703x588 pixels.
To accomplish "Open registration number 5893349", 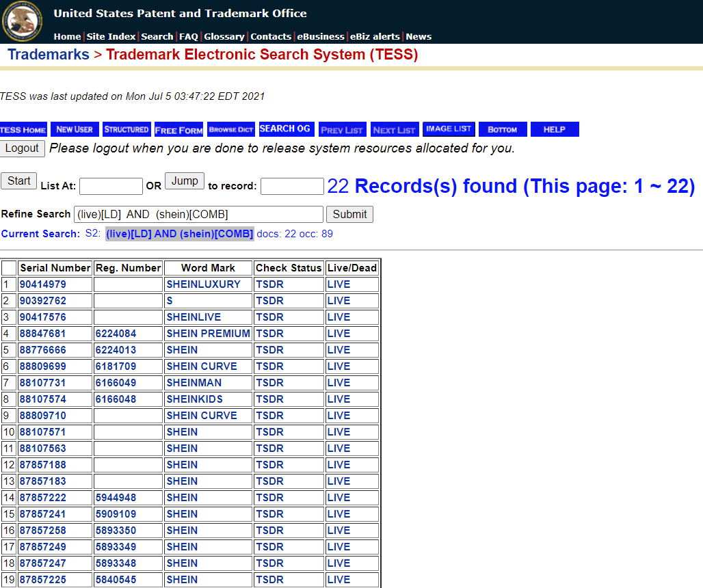I will click(116, 547).
